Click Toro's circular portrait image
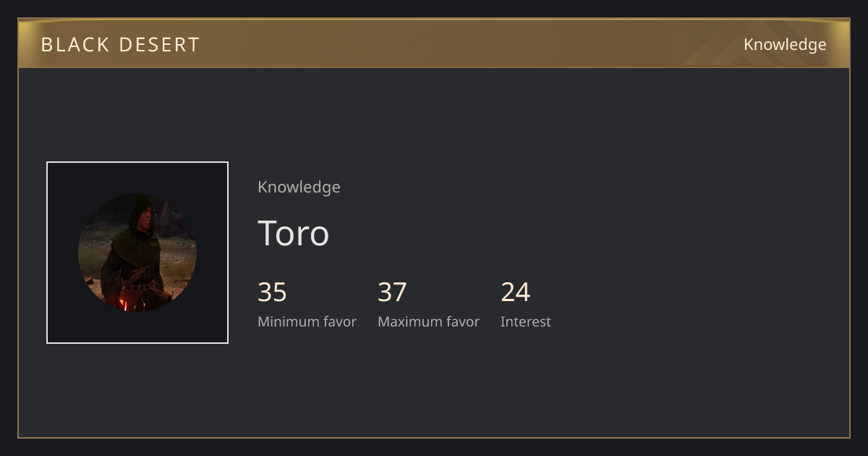Image resolution: width=868 pixels, height=456 pixels. (x=137, y=253)
